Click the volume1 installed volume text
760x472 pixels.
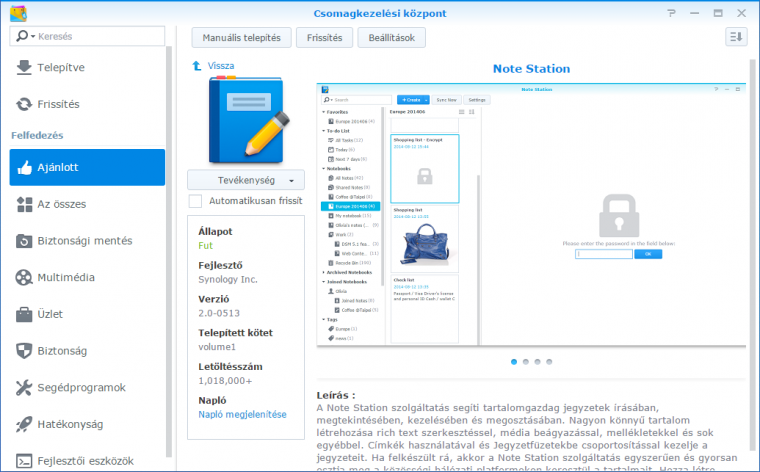click(x=217, y=347)
